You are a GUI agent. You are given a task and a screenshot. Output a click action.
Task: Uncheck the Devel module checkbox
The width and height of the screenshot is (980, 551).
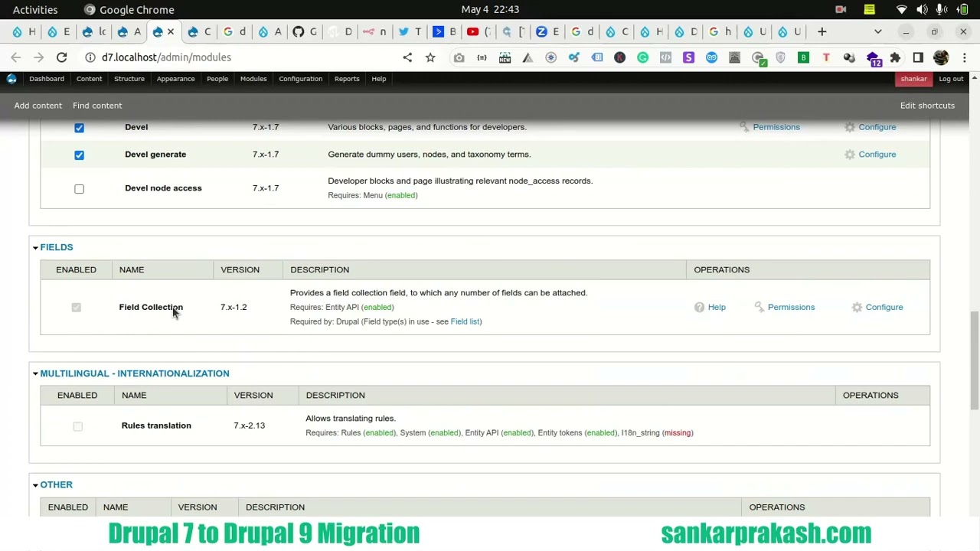(x=79, y=128)
